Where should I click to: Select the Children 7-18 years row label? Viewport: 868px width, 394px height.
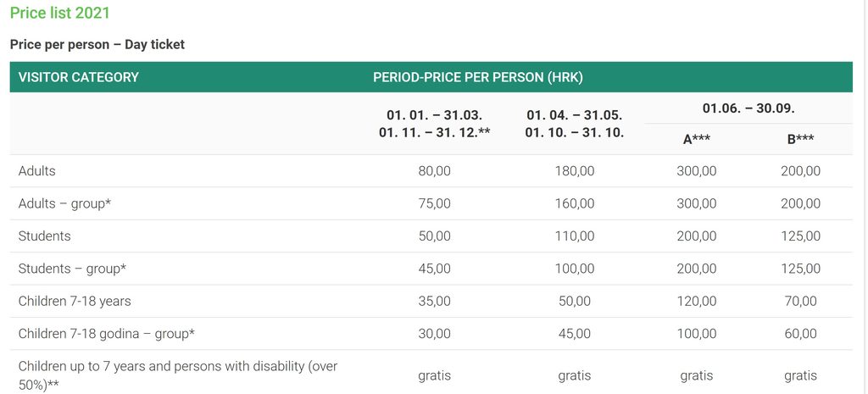pos(75,302)
